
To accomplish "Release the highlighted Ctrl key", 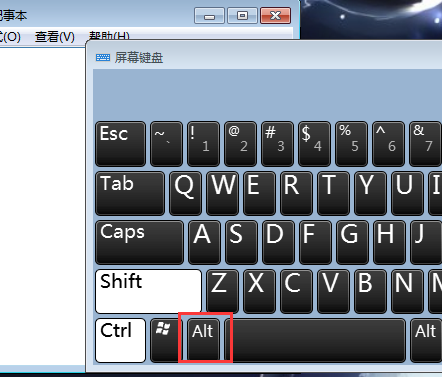I will coord(120,340).
